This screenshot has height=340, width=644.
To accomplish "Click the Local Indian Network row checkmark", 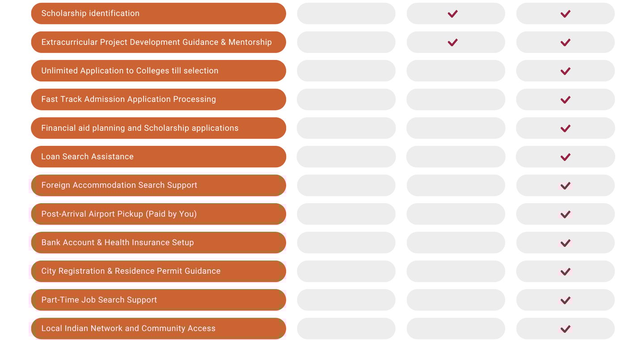I will click(565, 329).
